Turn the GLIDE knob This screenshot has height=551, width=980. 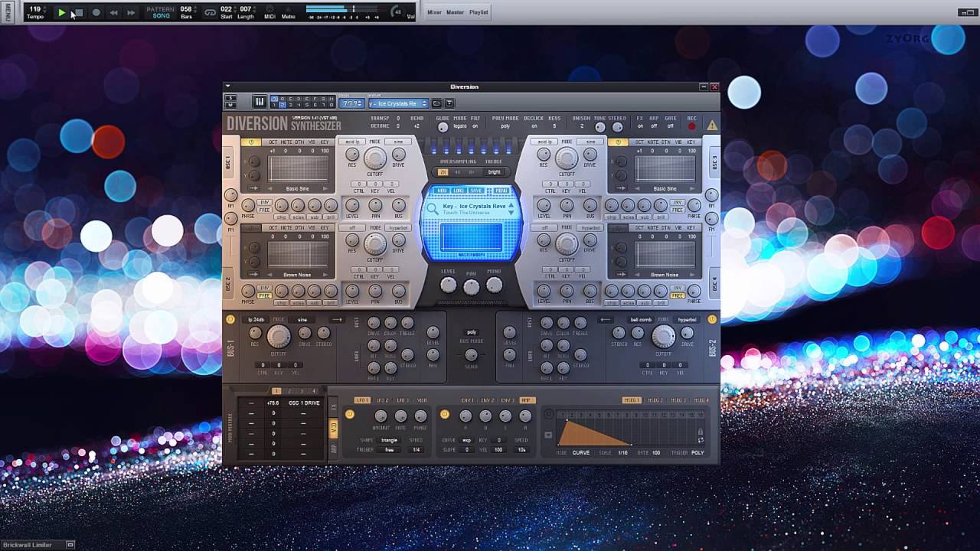click(x=443, y=127)
